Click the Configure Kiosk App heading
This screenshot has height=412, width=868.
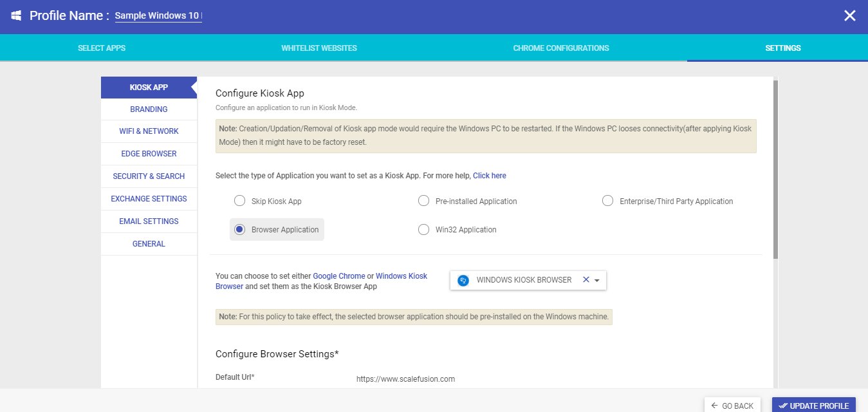pyautogui.click(x=260, y=93)
